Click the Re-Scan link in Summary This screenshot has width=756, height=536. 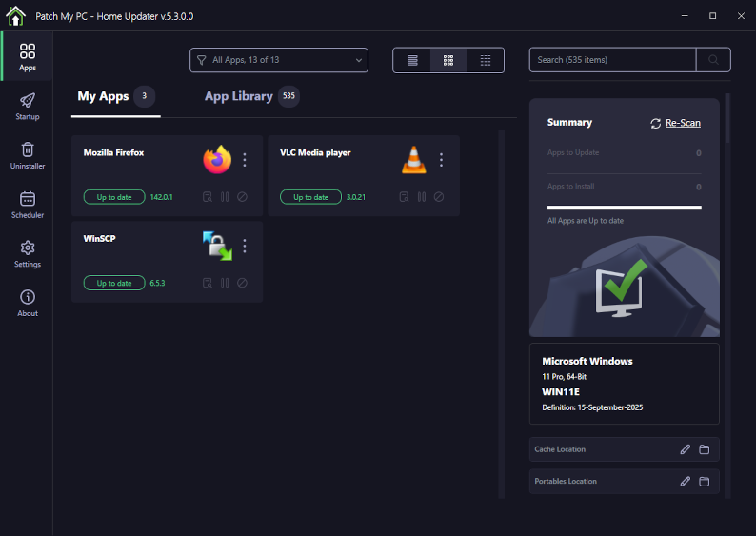(683, 123)
